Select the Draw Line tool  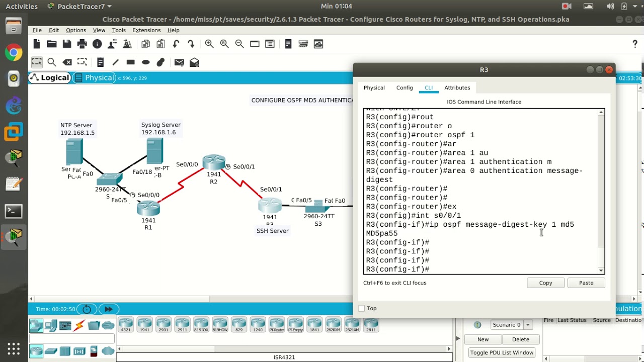(116, 62)
